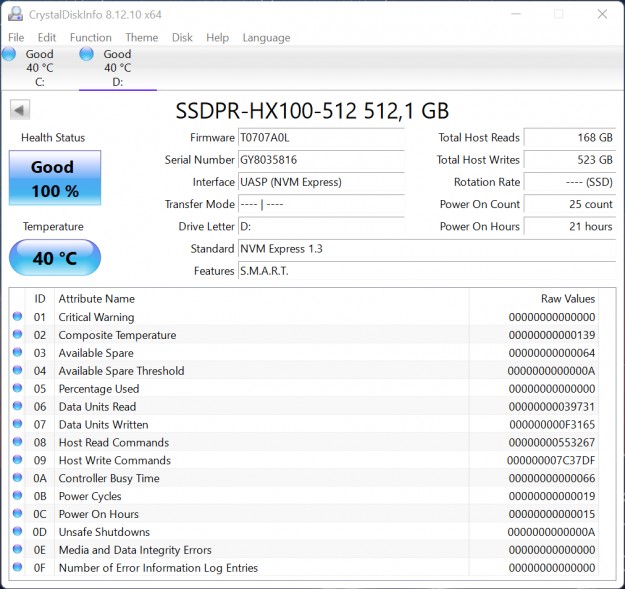Click the Serial Number field GY8035816
The width and height of the screenshot is (625, 589).
320,160
